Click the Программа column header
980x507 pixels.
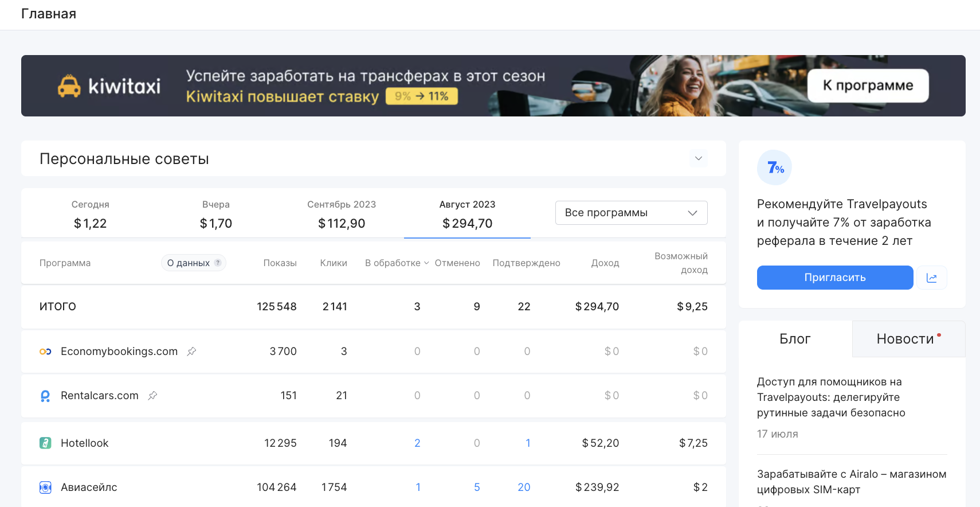pyautogui.click(x=65, y=263)
